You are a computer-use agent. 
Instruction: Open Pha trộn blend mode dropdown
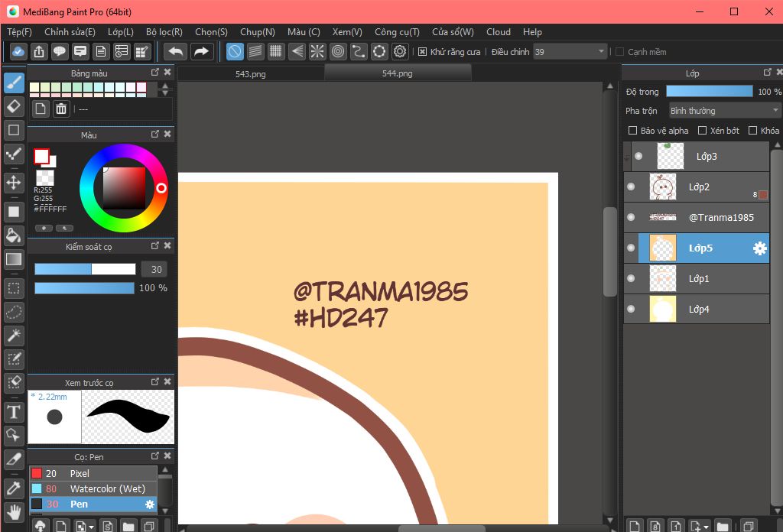point(725,110)
